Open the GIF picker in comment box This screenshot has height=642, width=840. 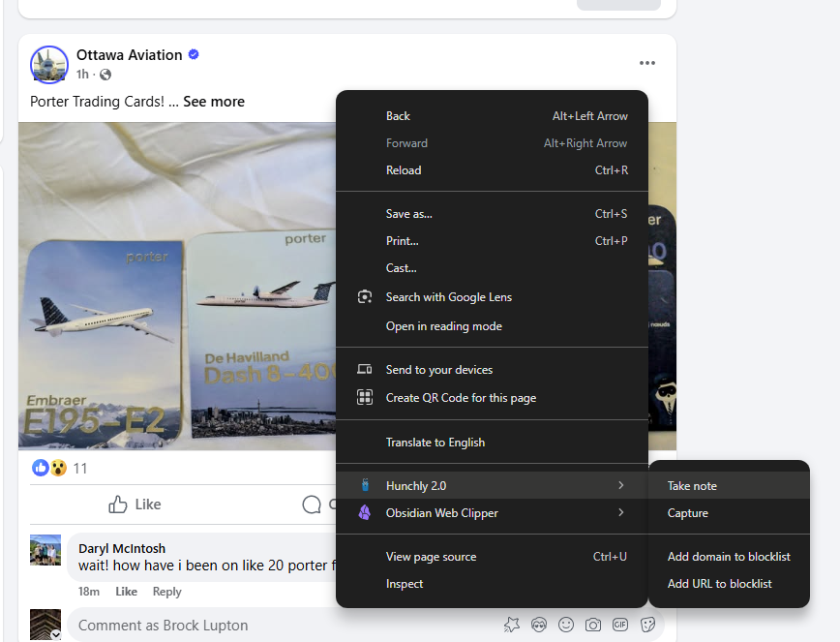click(620, 625)
